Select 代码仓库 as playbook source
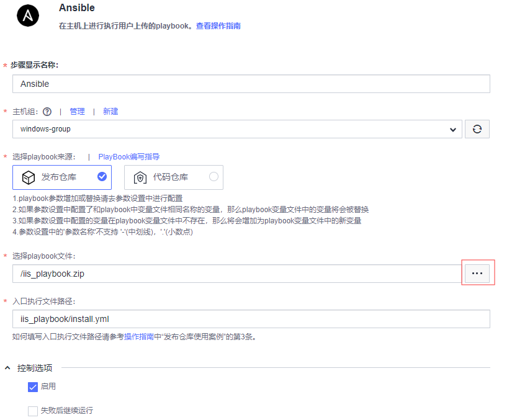Viewport: 530px width, 420px height. click(174, 177)
